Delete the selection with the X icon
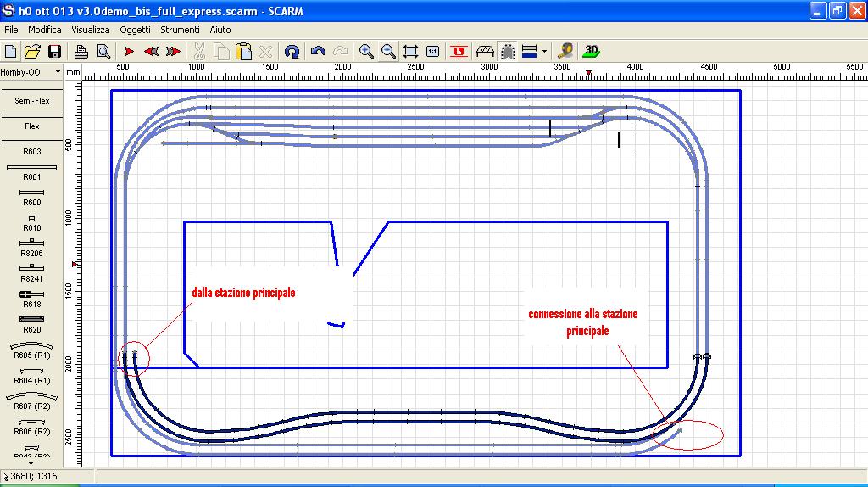 265,52
